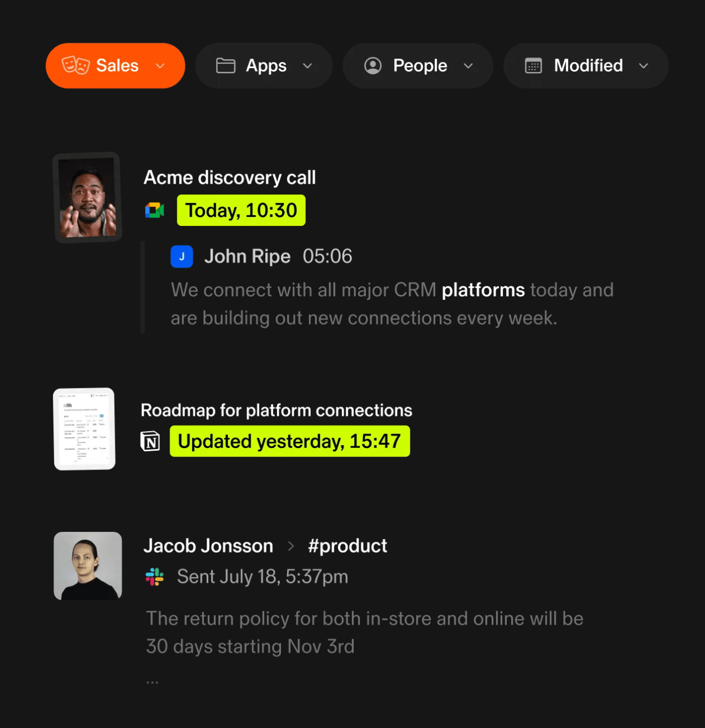
Task: Open Roadmap for platform connections document
Action: point(276,410)
